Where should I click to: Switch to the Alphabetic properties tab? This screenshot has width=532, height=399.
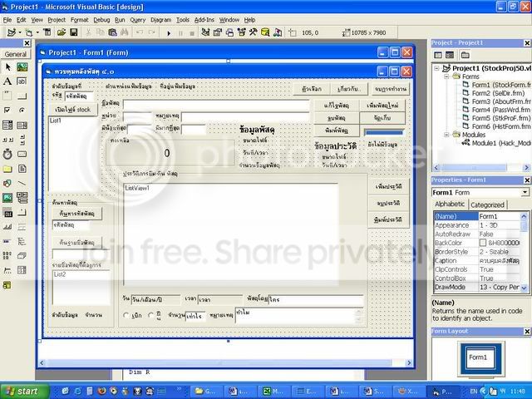point(450,204)
